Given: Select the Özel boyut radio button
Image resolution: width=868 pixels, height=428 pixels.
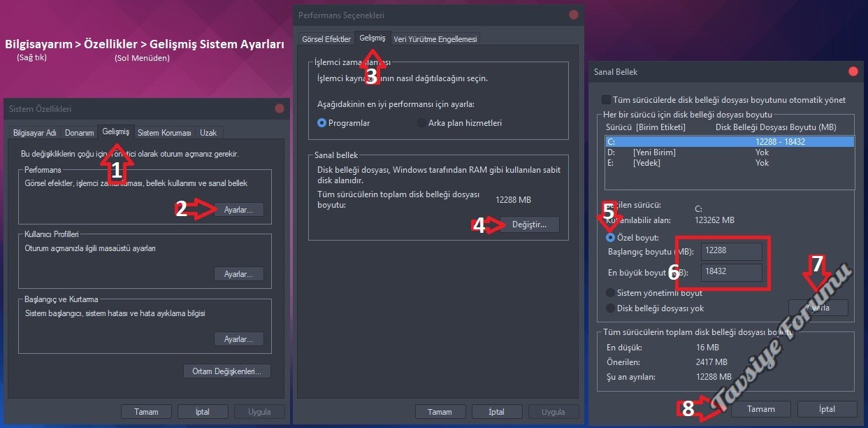Looking at the screenshot, I should [610, 238].
